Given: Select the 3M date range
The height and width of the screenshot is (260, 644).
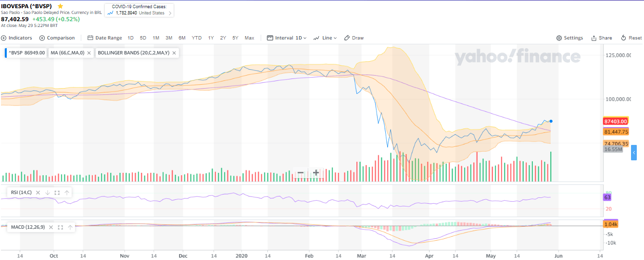Looking at the screenshot, I should (x=169, y=38).
